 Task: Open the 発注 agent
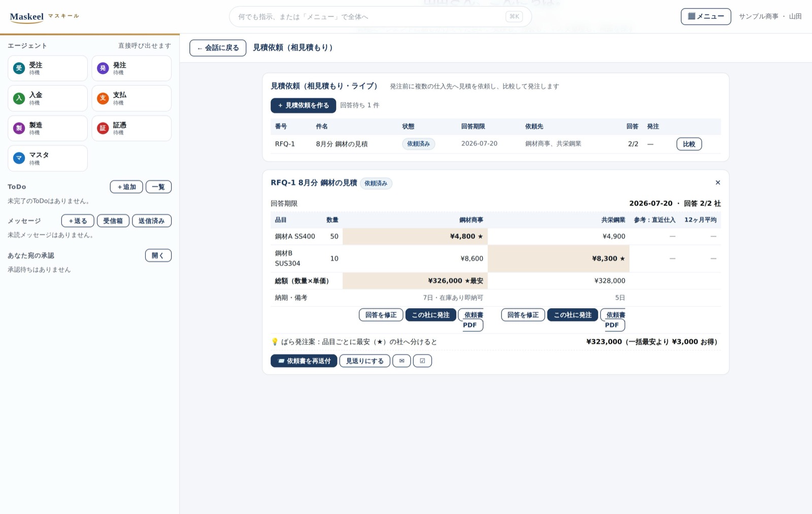[x=131, y=68]
